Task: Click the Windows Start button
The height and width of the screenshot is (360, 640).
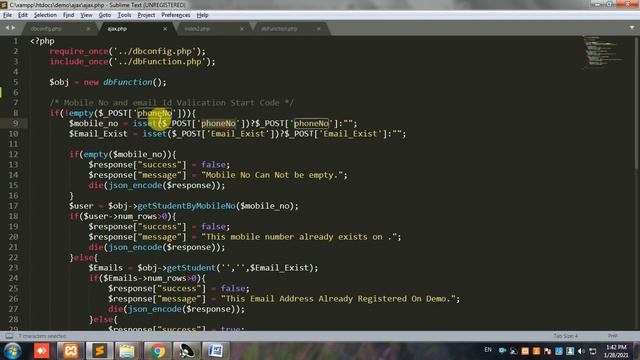Action: 13,351
